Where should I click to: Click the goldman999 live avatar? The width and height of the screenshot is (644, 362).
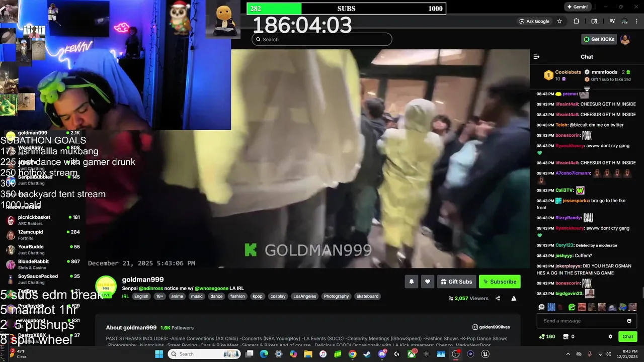coord(106,287)
